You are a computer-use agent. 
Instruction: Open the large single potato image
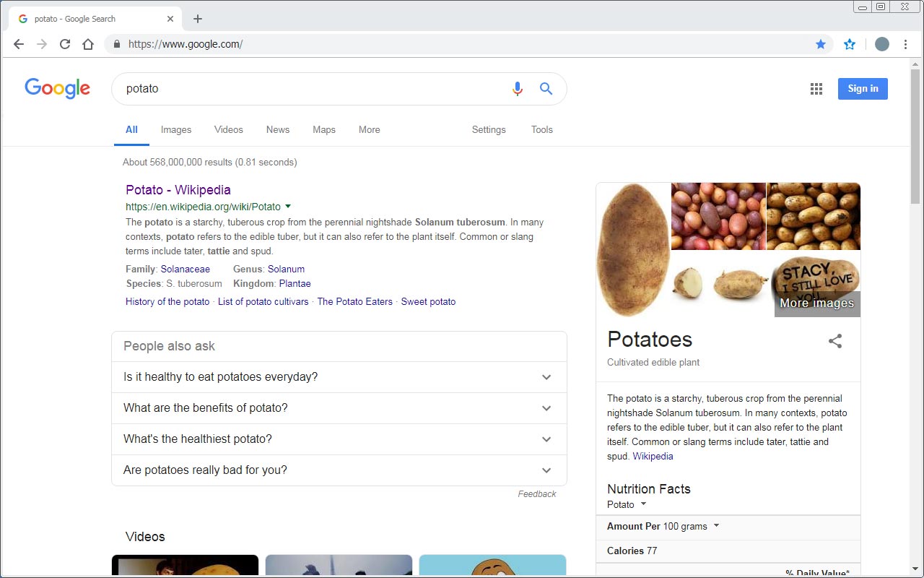coord(634,250)
